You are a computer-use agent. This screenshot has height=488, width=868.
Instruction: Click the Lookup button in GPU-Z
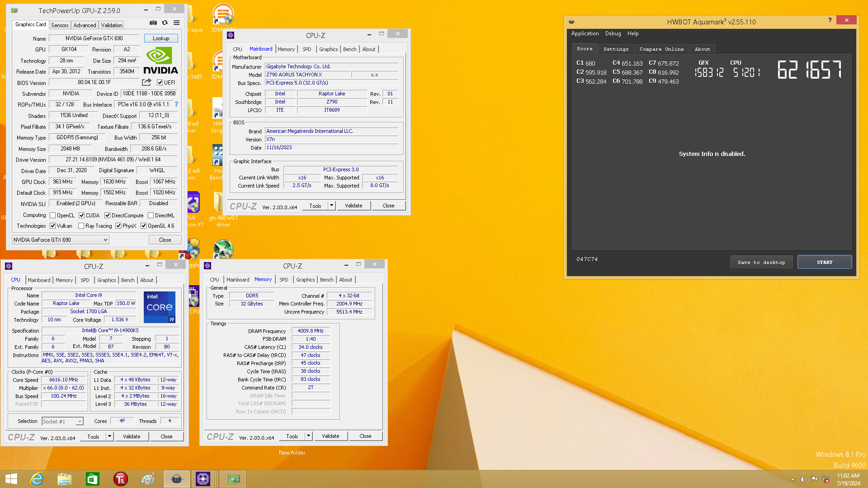pos(161,38)
